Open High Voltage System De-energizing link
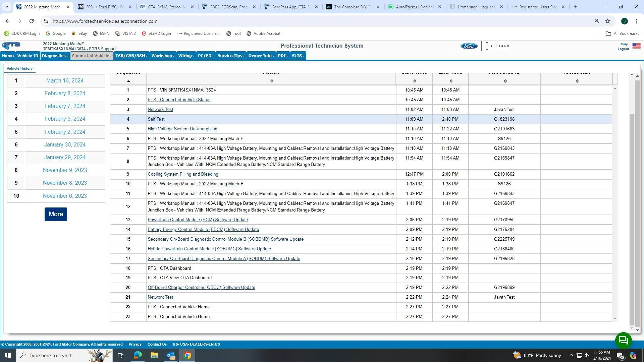 182,129
